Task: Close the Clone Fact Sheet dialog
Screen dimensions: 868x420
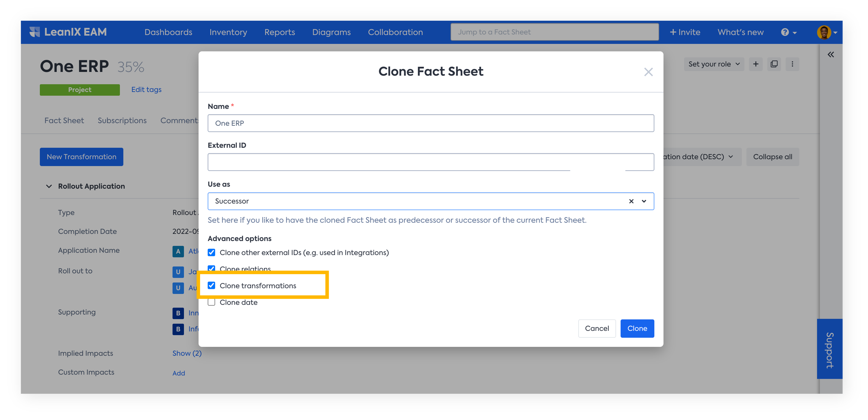Action: pos(648,72)
